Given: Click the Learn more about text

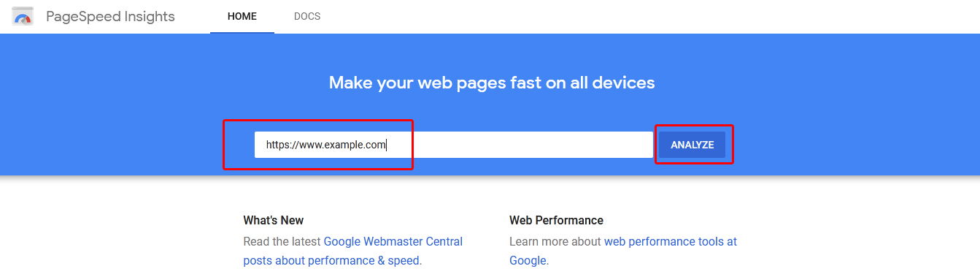Looking at the screenshot, I should (x=555, y=241).
